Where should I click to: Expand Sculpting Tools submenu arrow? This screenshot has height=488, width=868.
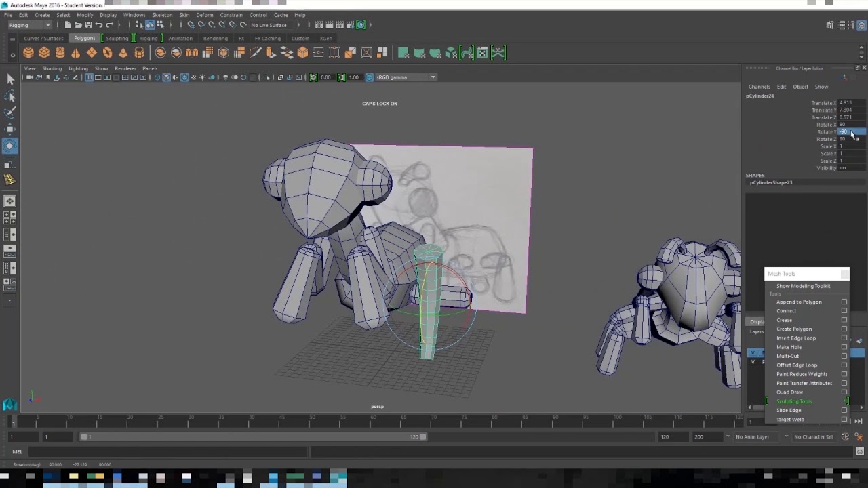point(846,401)
